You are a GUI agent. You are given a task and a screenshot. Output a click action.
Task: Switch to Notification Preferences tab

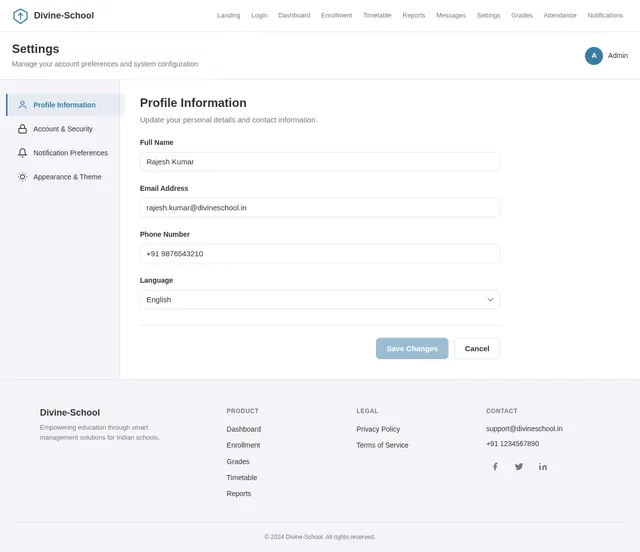point(65,153)
